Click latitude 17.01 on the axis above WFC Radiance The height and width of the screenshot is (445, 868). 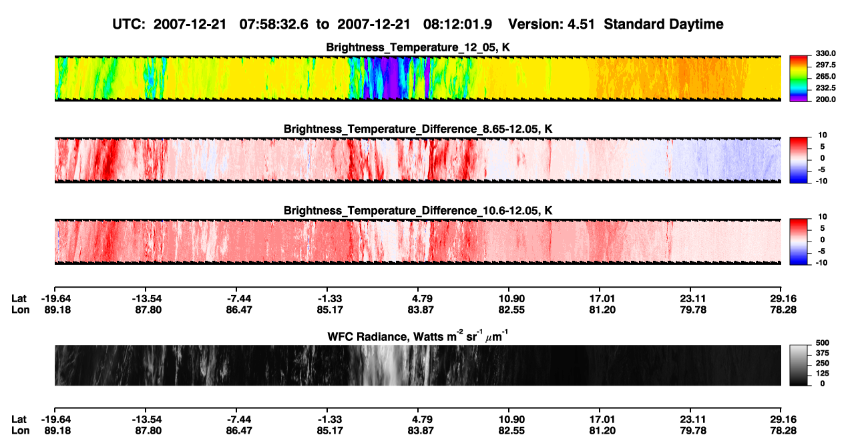click(600, 298)
